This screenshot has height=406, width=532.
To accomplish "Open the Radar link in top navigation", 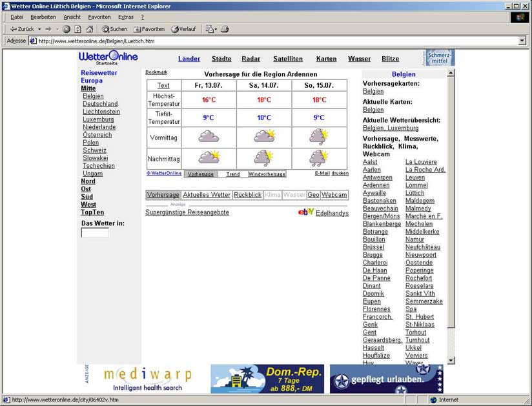I will pyautogui.click(x=251, y=59).
